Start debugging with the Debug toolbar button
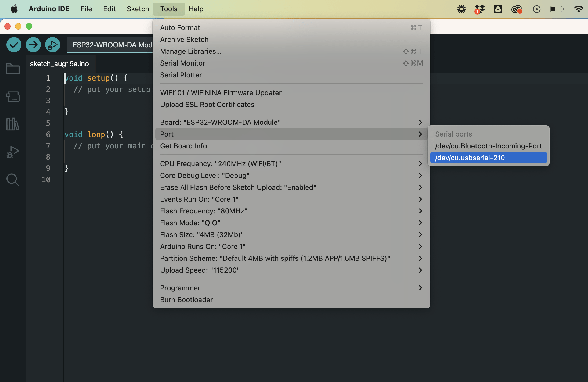 coord(53,45)
